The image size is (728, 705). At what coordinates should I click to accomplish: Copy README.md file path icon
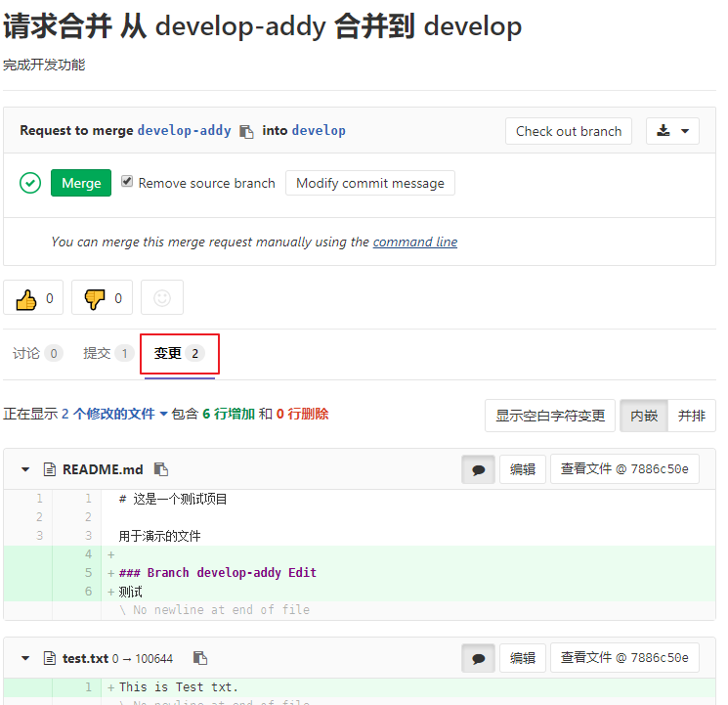click(x=161, y=469)
